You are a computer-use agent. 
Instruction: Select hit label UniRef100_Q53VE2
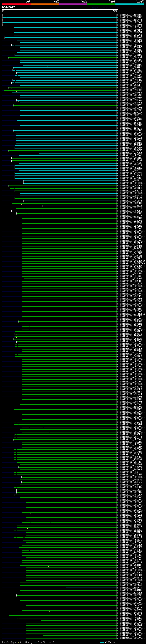pos(131,85)
